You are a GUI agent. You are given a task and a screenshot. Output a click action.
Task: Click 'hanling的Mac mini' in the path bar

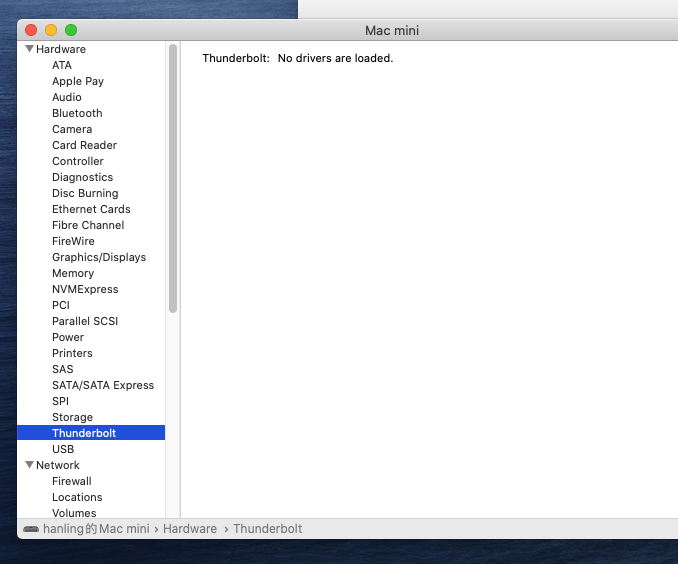(x=96, y=529)
